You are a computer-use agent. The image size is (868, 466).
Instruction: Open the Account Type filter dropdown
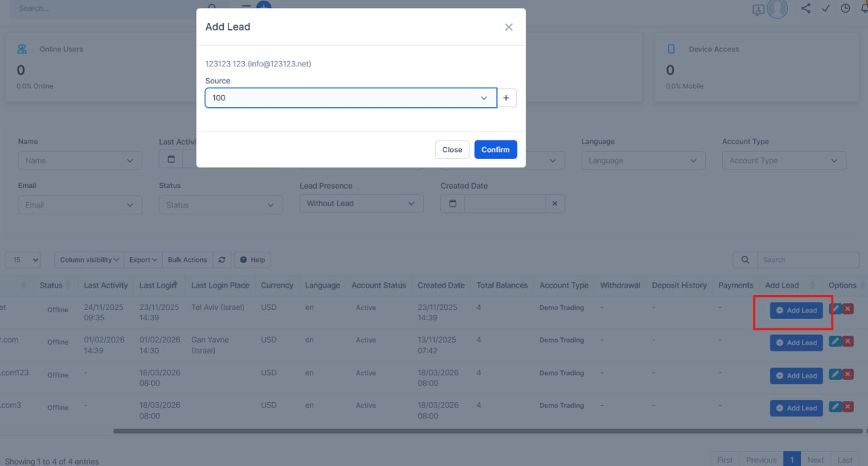784,161
